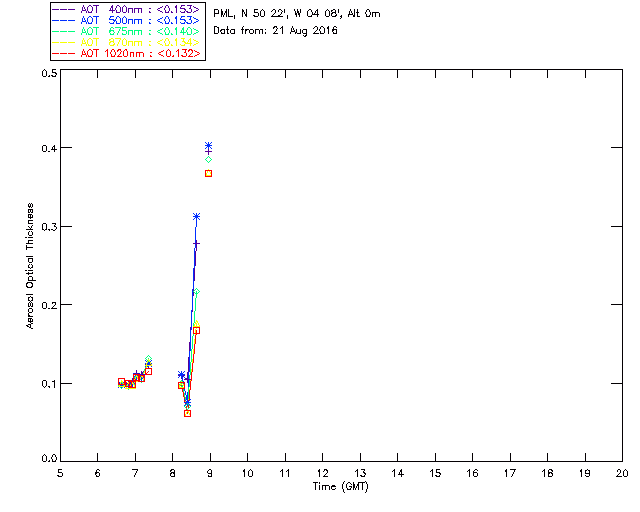Click the AOT 400nm legend entry

pyautogui.click(x=126, y=9)
